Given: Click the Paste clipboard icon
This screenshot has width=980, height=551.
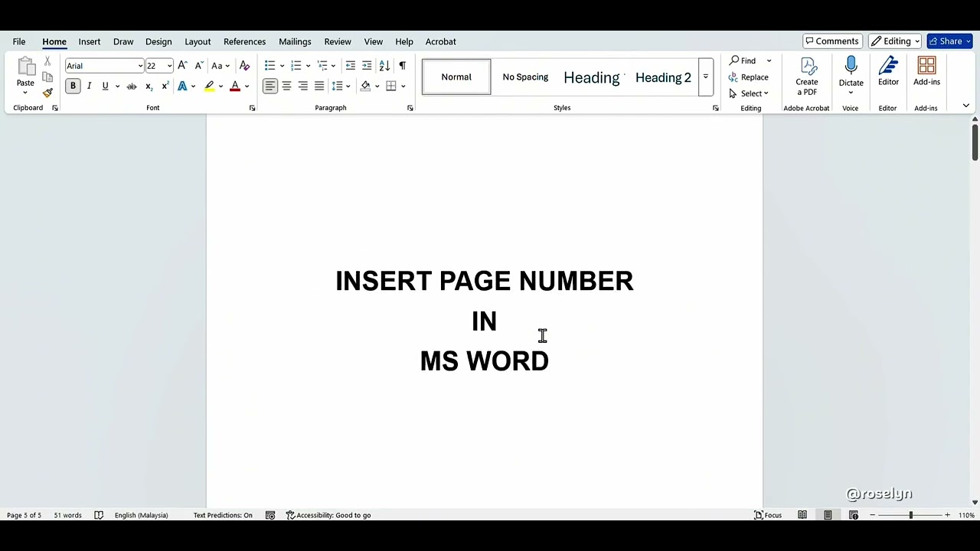Looking at the screenshot, I should point(25,67).
